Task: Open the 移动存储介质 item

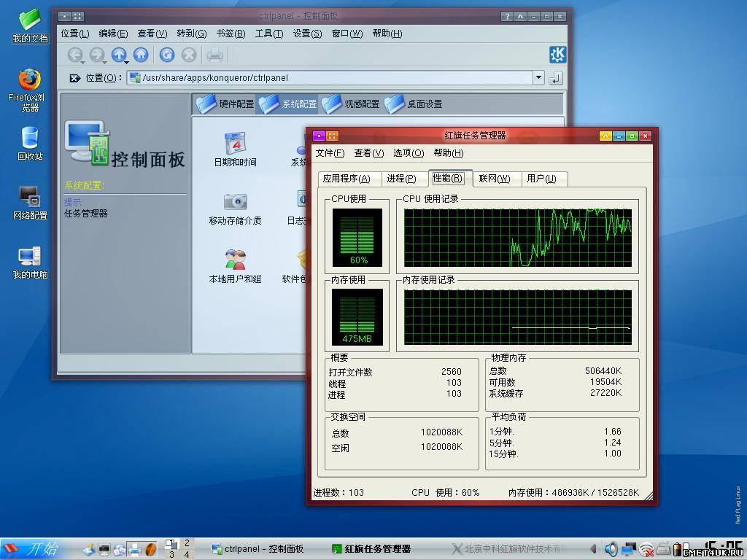Action: click(x=235, y=208)
